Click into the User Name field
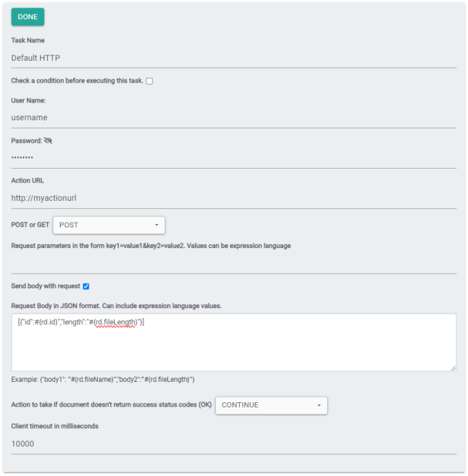Image resolution: width=468 pixels, height=476 pixels. (234, 117)
